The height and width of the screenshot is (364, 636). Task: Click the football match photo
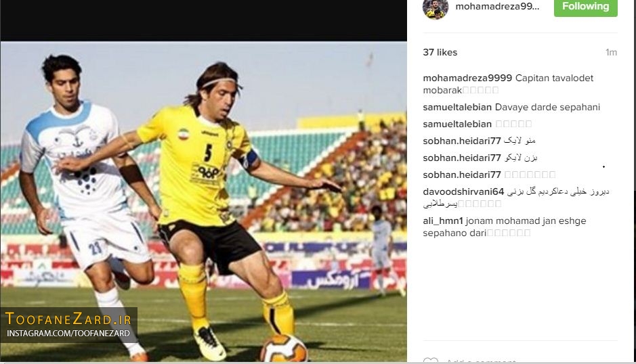(x=204, y=202)
